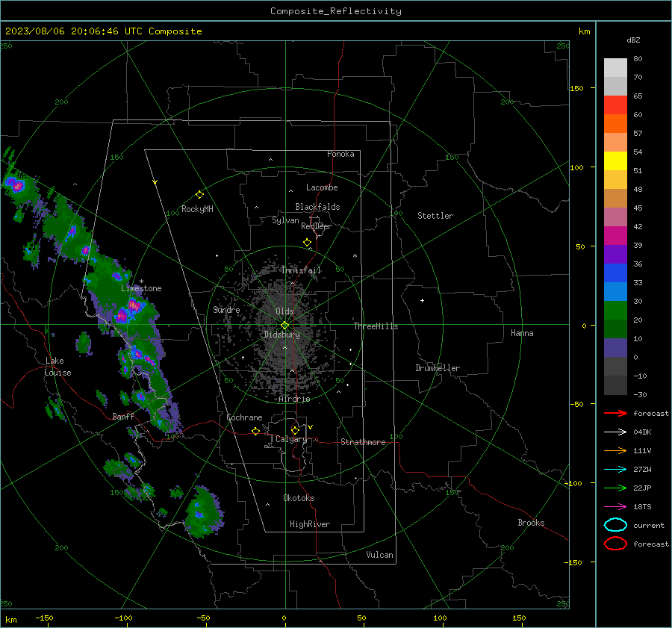Click yellow diamond marker below Cochrane
Image resolution: width=672 pixels, height=628 pixels.
[x=255, y=431]
